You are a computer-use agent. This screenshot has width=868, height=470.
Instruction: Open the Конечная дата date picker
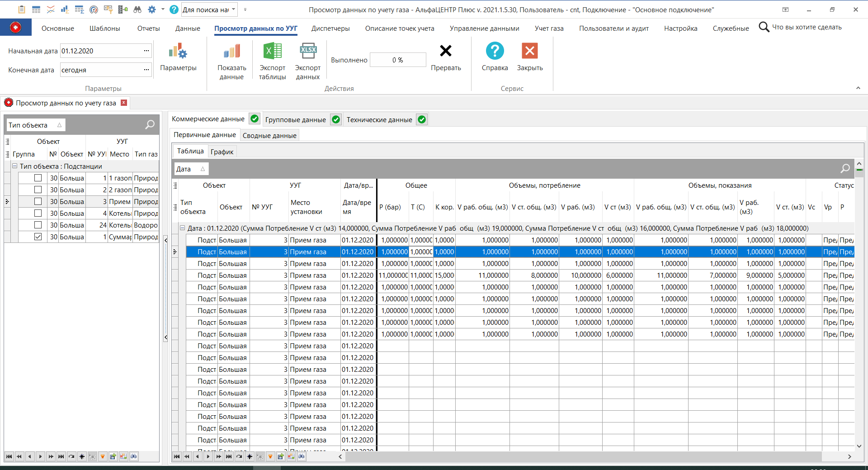tap(146, 70)
